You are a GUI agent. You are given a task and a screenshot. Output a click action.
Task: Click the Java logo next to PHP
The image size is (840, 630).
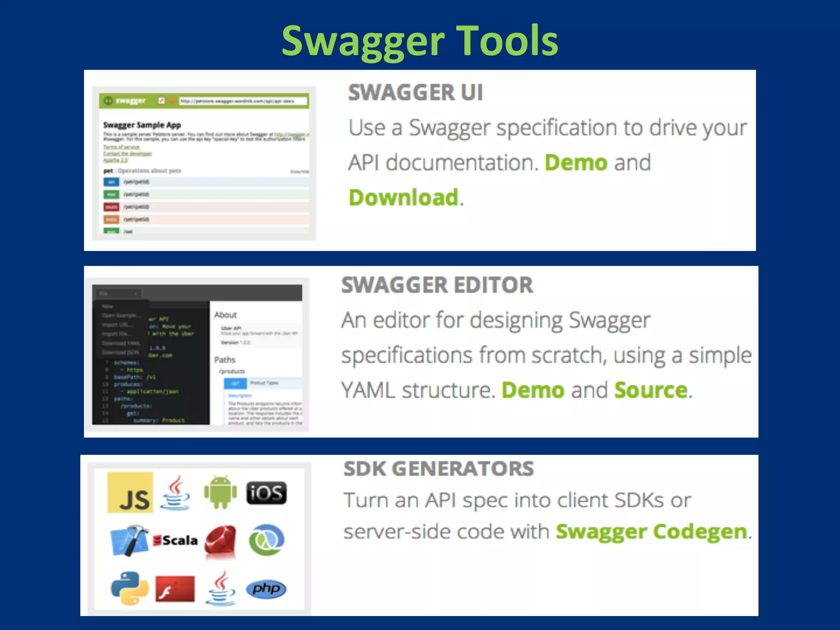point(221,588)
